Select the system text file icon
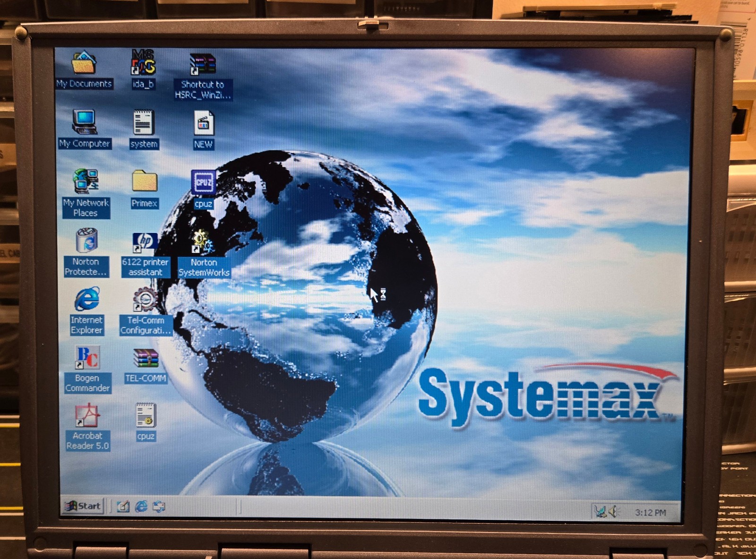 point(144,123)
